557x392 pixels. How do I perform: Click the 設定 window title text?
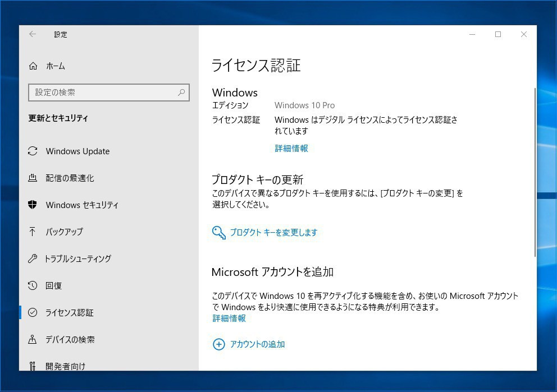[61, 34]
